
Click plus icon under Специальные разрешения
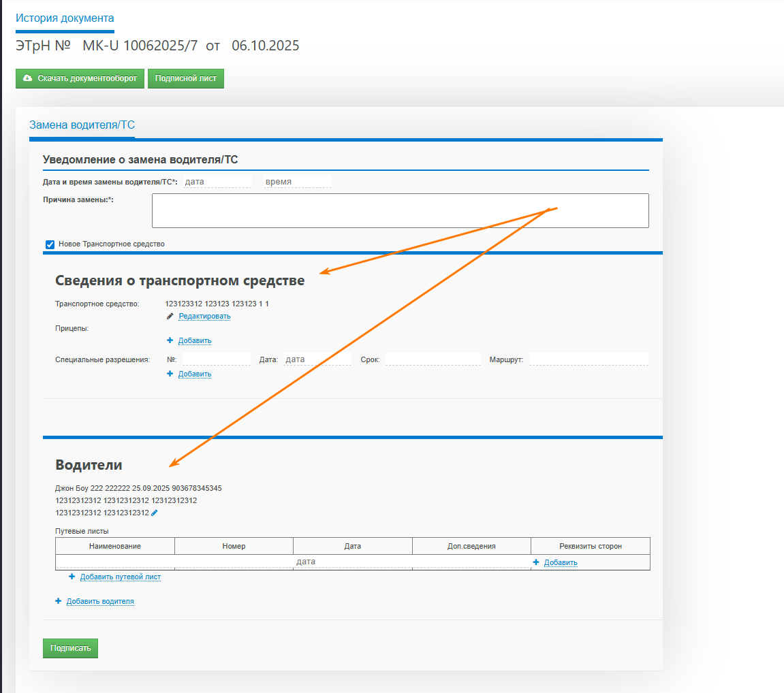pos(170,374)
